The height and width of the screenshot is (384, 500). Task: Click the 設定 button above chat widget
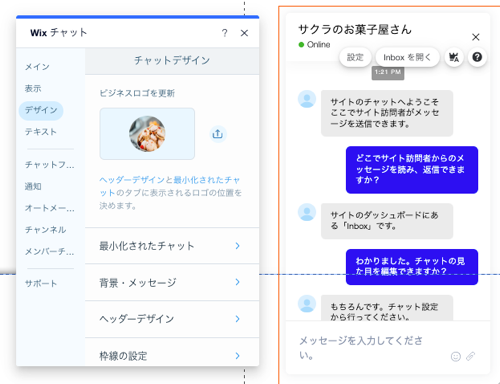(x=355, y=57)
